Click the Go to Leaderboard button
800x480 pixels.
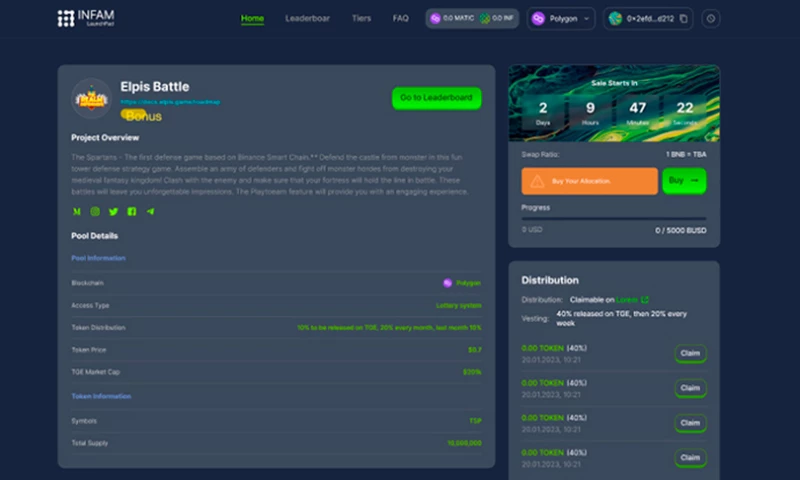436,98
